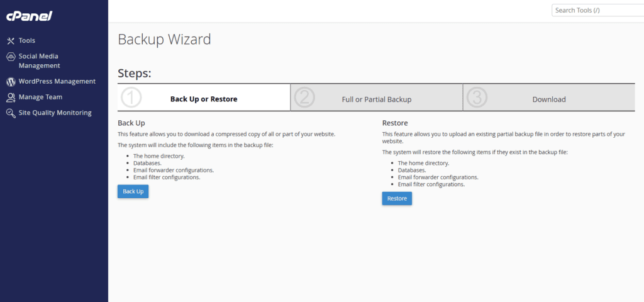Click the wrench icon beside Tools
Screen dimensions: 644x302
(x=11, y=41)
